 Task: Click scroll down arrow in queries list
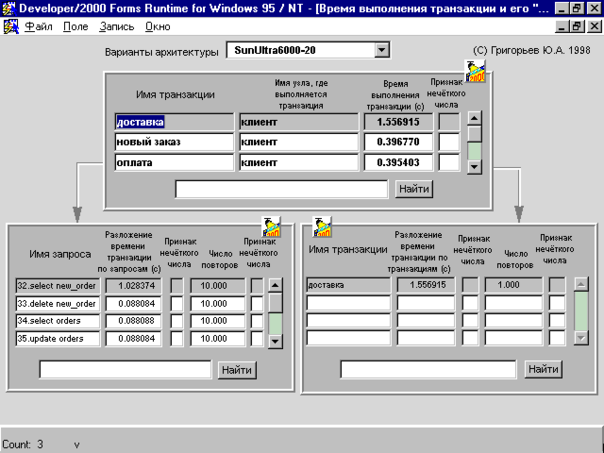(275, 341)
